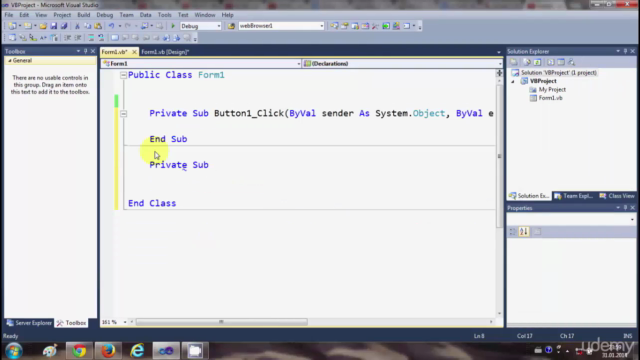Viewport: 640px width, 360px height.
Task: Click the Categorized icon in Properties panel
Action: [x=513, y=232]
